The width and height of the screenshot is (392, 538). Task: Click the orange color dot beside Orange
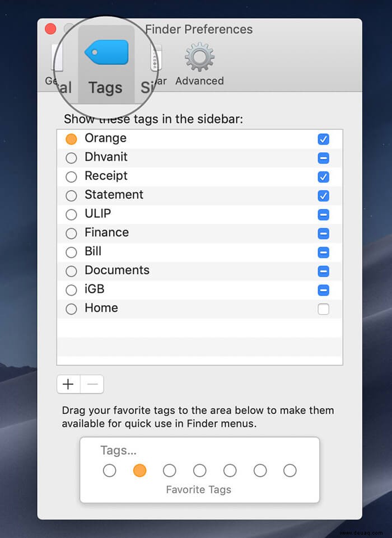[71, 139]
